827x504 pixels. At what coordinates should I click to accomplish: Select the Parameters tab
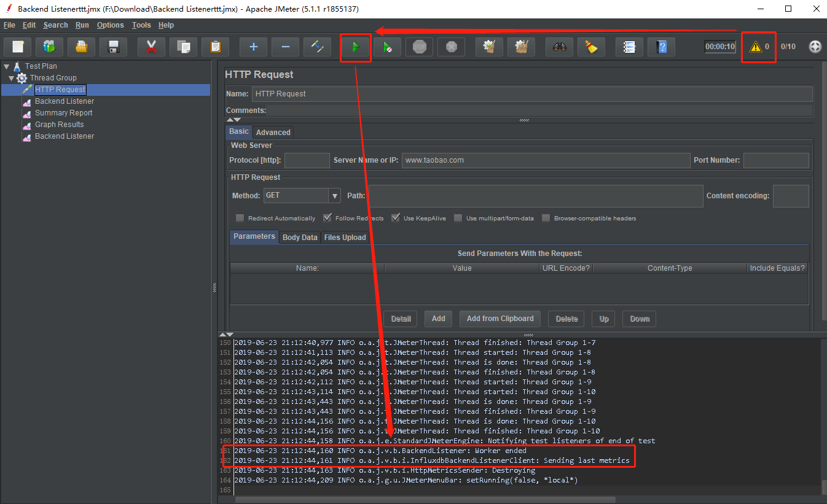point(254,236)
